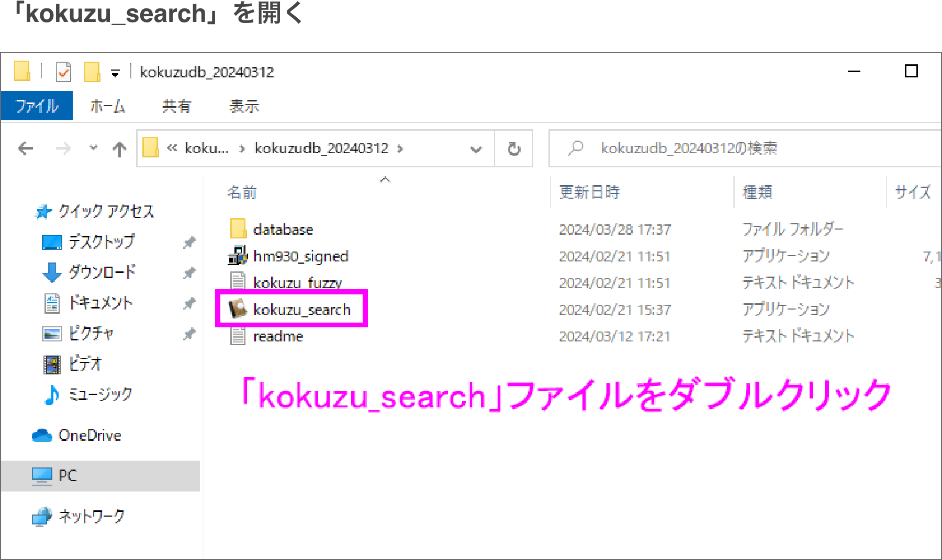Click the New folder icon in title bar
942x560 pixels.
92,72
